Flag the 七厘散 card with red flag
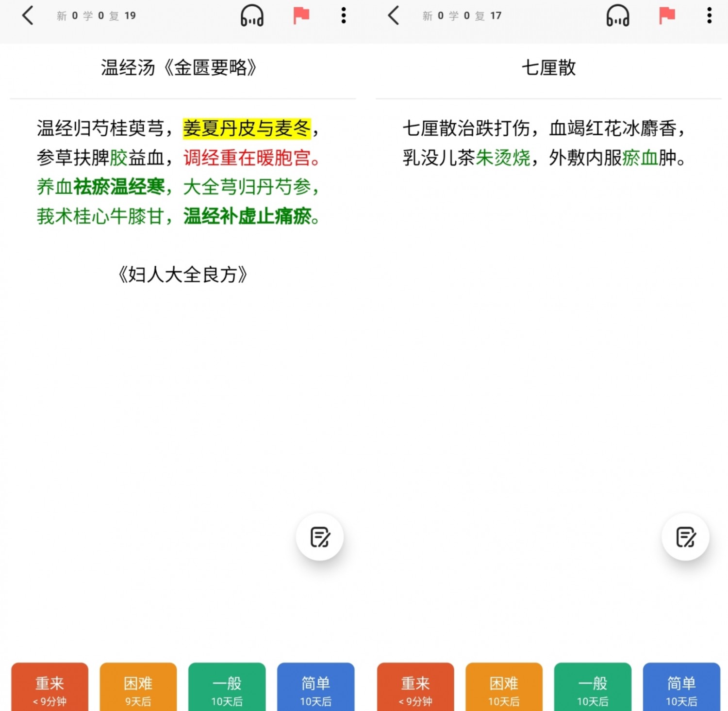728x711 pixels. click(667, 16)
